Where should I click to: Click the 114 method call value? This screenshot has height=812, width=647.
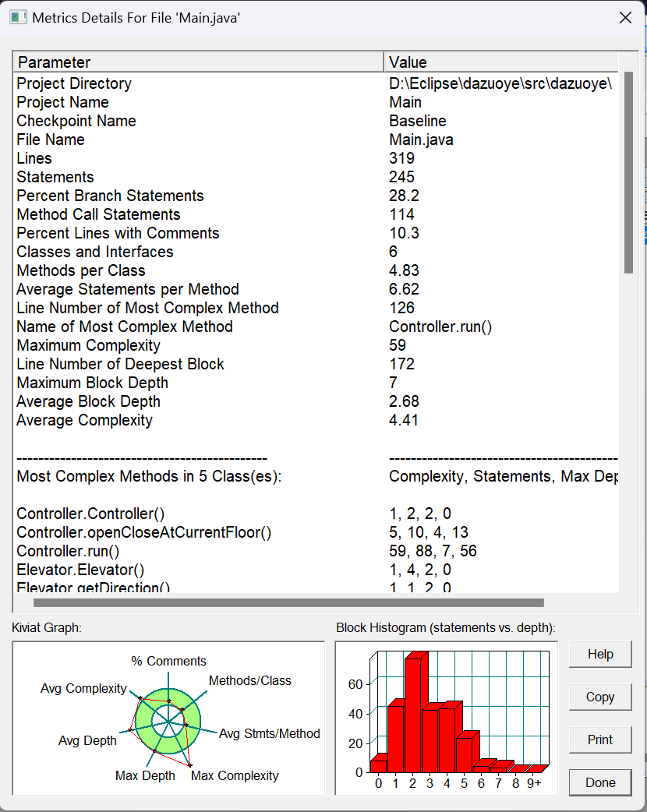click(401, 214)
